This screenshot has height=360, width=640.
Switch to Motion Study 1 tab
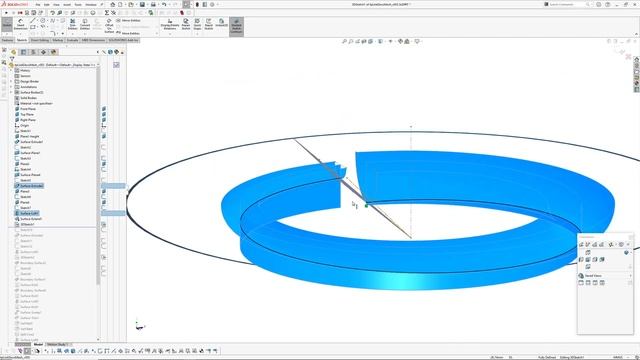point(58,344)
